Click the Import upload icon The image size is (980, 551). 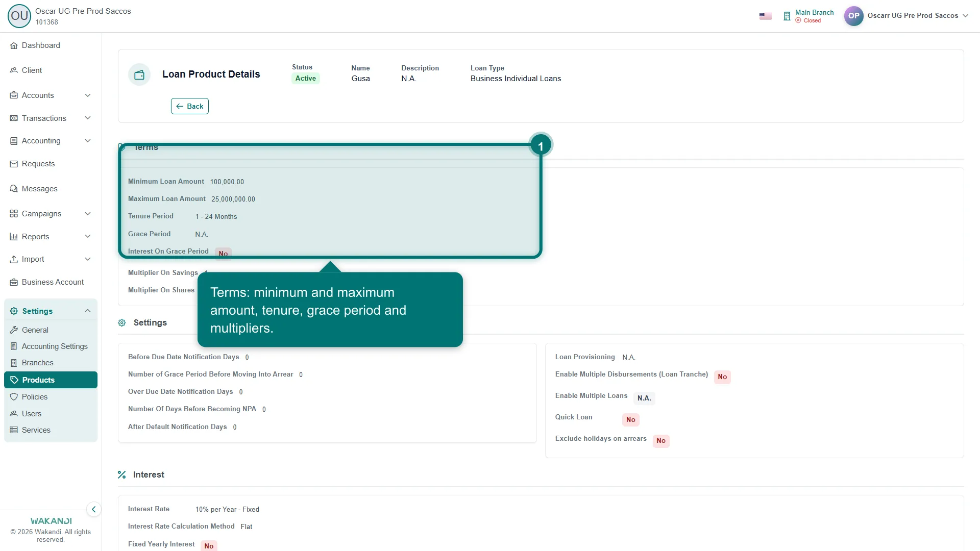[x=14, y=259]
